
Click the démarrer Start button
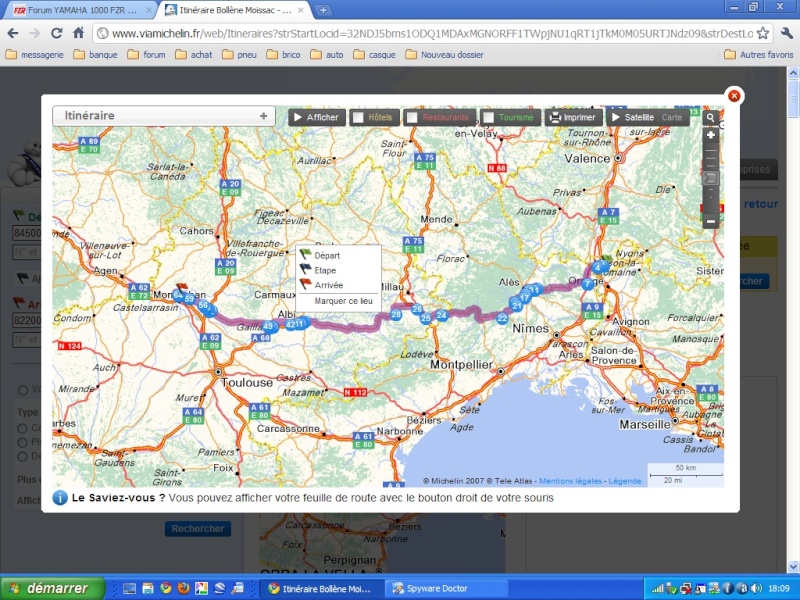click(53, 588)
